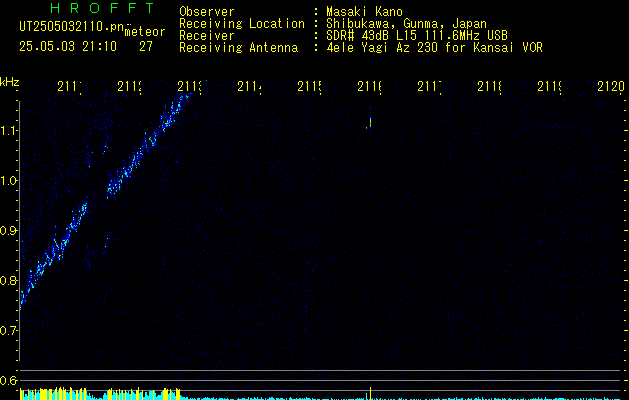Click the 2119 time axis marker

550,87
